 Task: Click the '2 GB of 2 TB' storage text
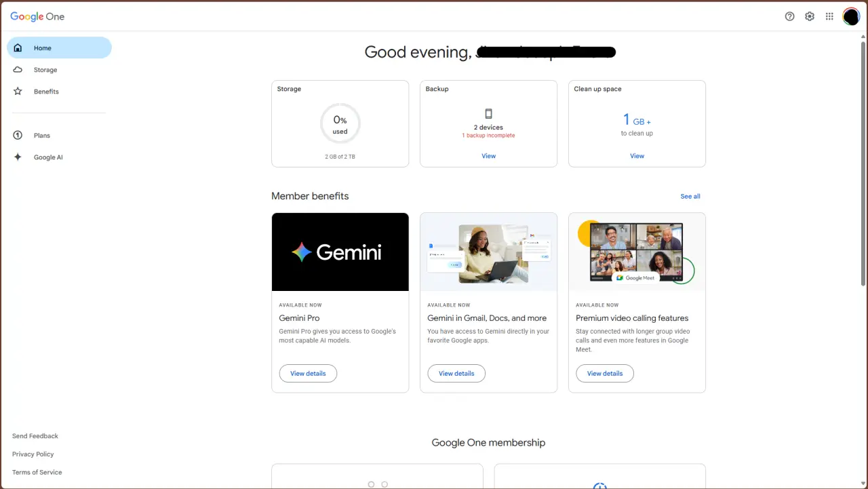[x=340, y=157]
